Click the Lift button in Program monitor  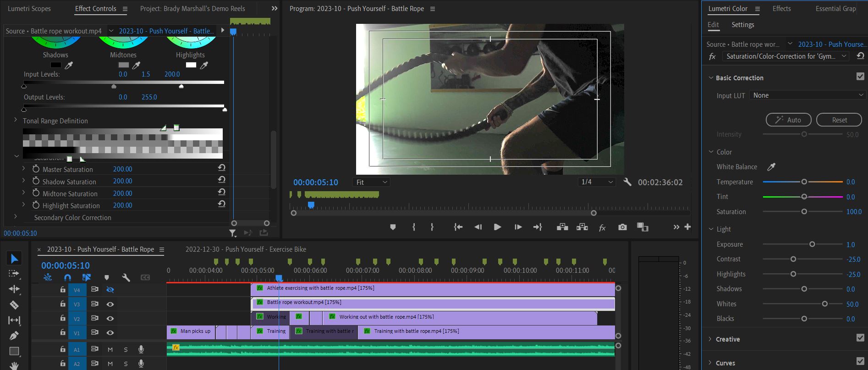(562, 227)
